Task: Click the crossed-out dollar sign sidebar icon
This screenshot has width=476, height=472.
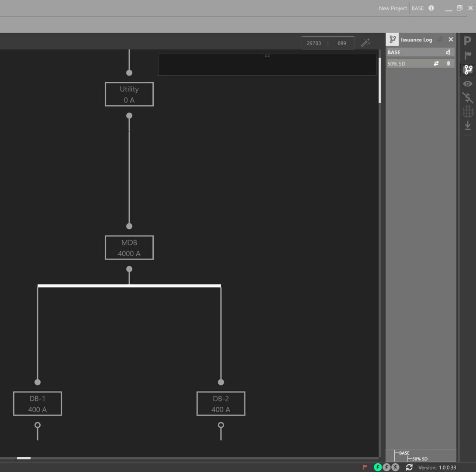Action: (x=468, y=98)
